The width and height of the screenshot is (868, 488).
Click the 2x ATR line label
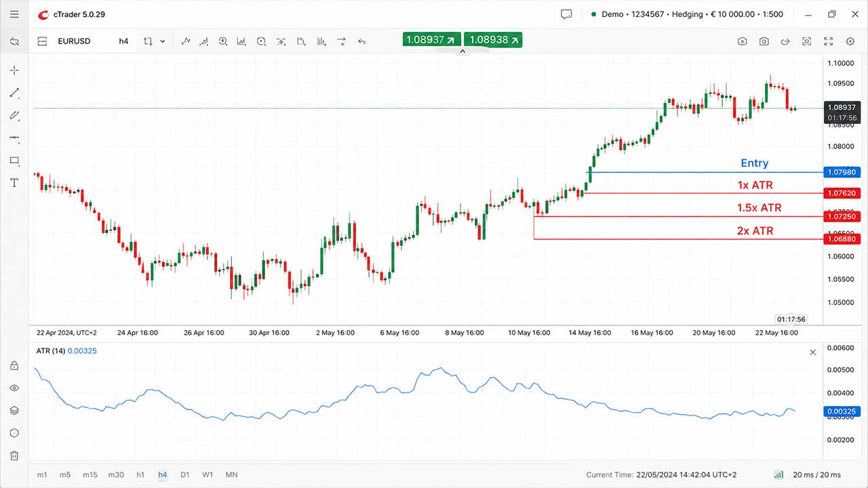(755, 231)
